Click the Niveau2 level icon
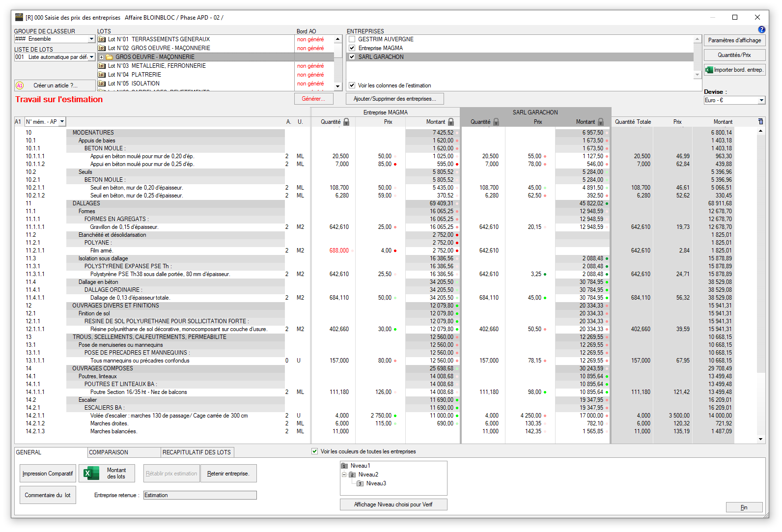Viewport: 782px width, 532px height. coord(352,475)
